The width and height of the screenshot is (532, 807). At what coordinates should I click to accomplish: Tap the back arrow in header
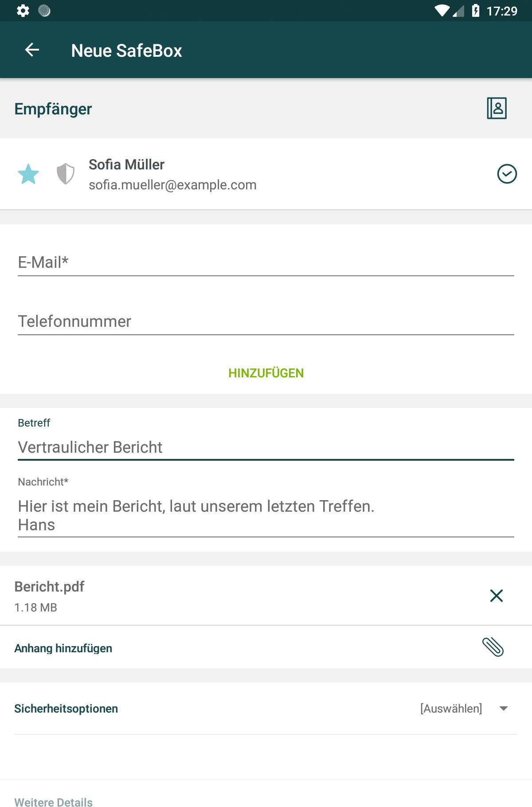tap(32, 50)
